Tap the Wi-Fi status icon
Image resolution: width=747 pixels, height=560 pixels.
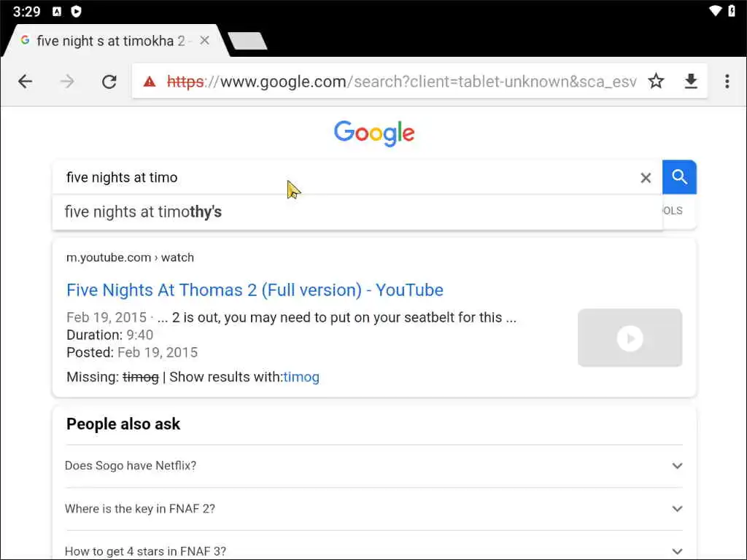[715, 10]
